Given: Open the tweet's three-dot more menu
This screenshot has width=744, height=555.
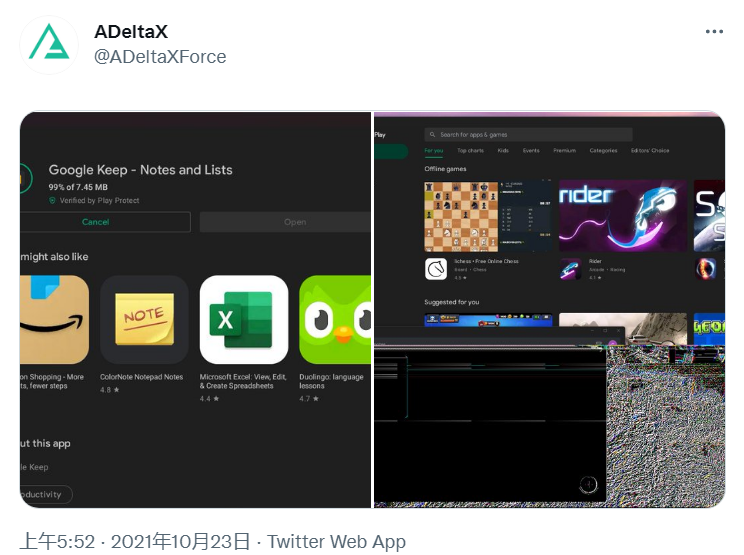Looking at the screenshot, I should tap(714, 32).
